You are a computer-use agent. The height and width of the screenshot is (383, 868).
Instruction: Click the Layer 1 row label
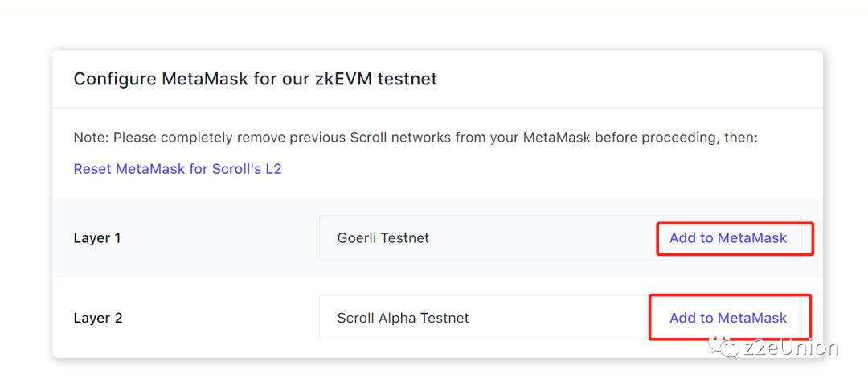click(97, 238)
